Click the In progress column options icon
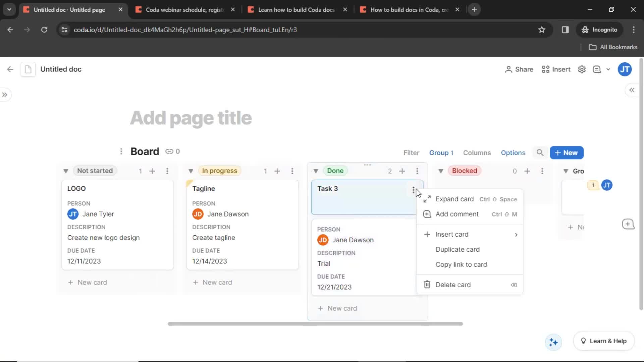The width and height of the screenshot is (644, 362). [292, 171]
